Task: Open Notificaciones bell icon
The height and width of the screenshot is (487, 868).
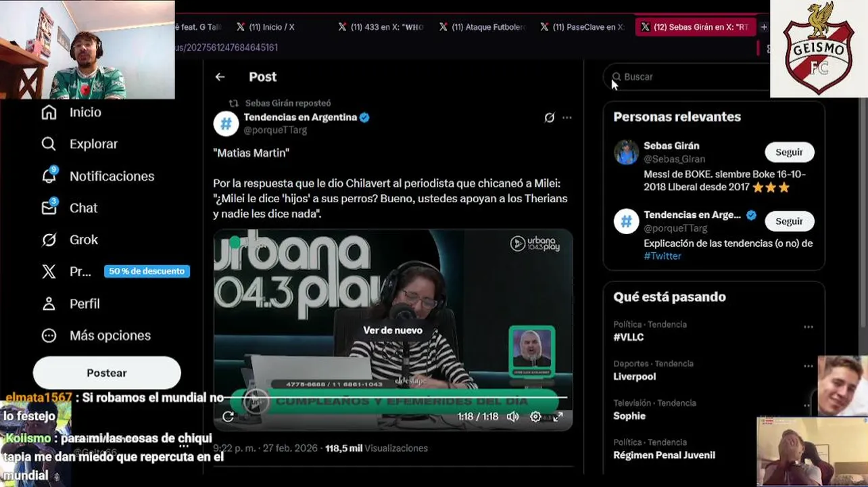Action: pyautogui.click(x=49, y=175)
